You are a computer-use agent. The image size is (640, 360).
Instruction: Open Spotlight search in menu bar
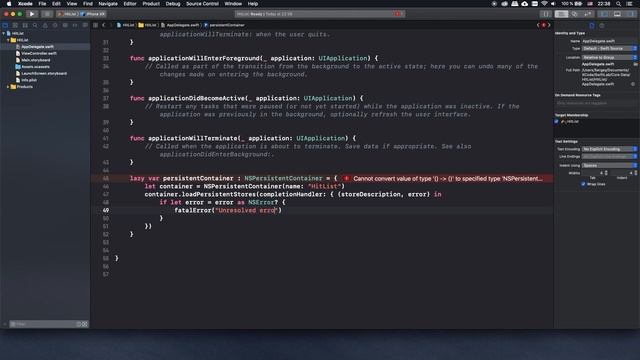point(618,4)
